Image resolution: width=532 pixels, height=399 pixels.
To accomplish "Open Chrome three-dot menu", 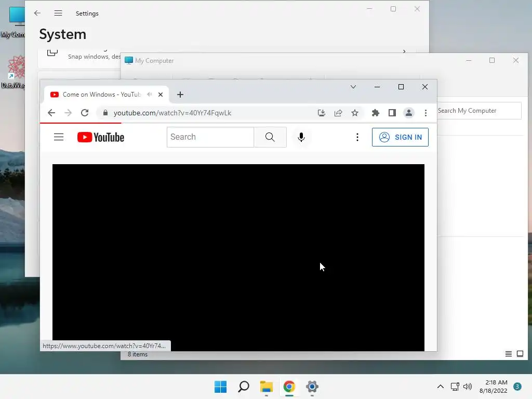I will coord(426,113).
